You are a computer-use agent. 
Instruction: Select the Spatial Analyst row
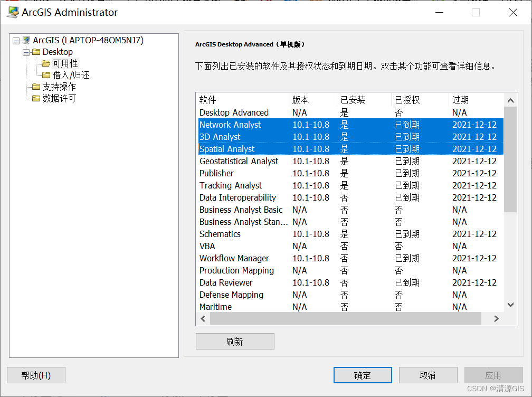coord(350,149)
